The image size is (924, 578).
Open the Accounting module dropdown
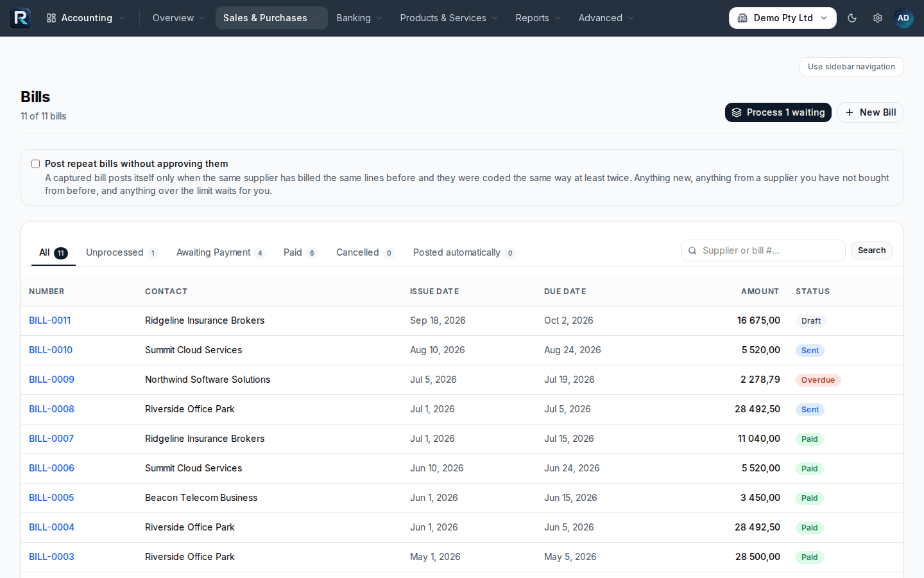[x=85, y=18]
